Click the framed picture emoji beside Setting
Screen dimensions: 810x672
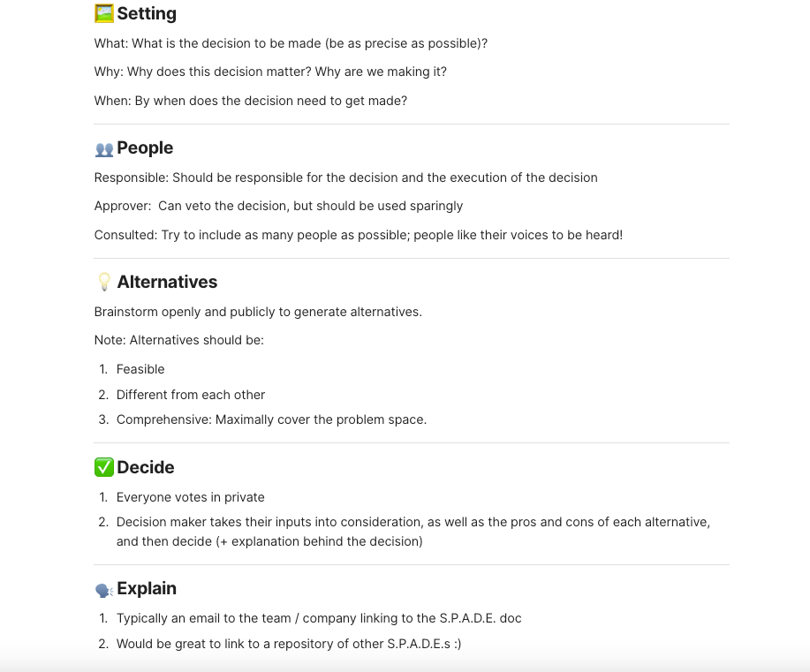tap(104, 14)
